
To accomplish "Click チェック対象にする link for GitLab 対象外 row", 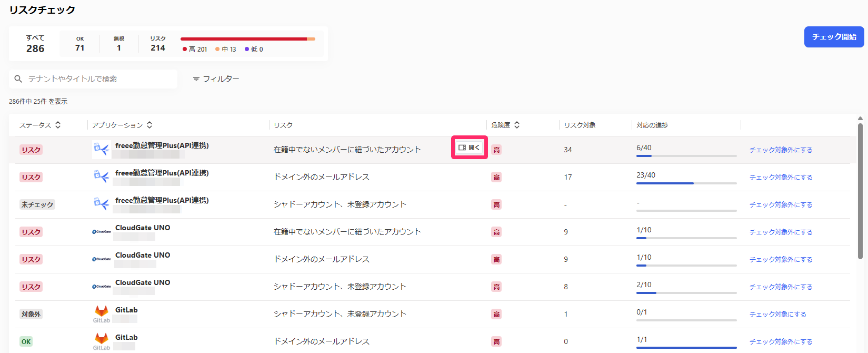I will (x=778, y=314).
